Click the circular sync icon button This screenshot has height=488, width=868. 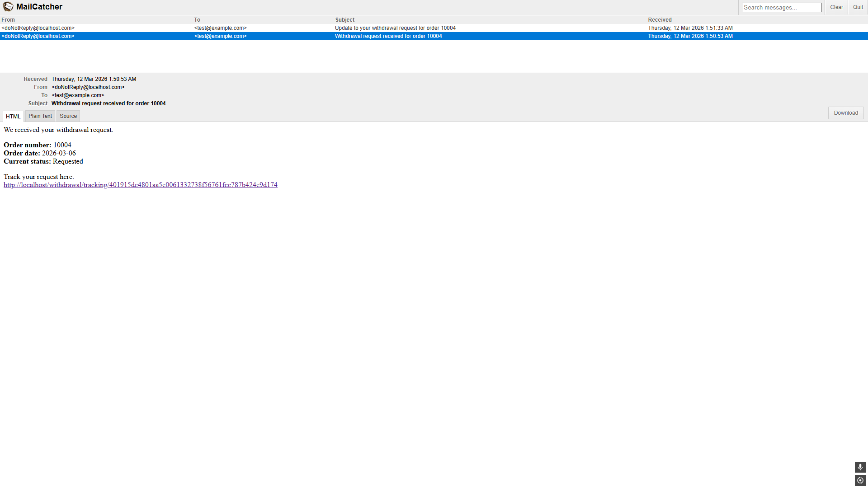[x=860, y=480]
